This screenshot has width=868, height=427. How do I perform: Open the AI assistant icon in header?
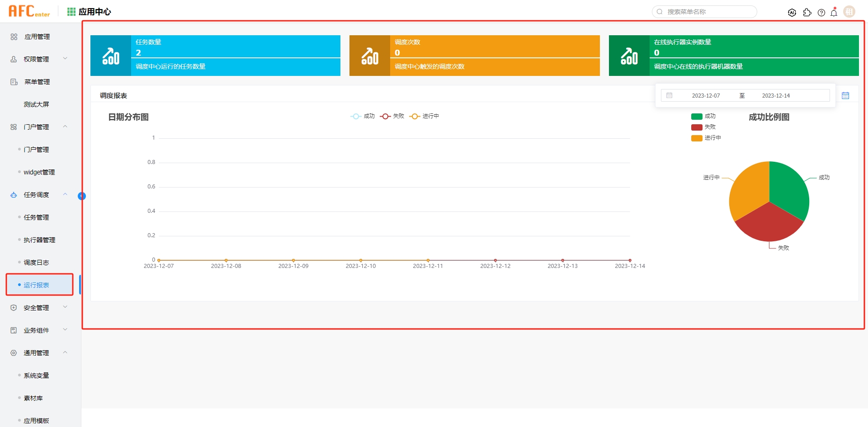[x=792, y=13]
